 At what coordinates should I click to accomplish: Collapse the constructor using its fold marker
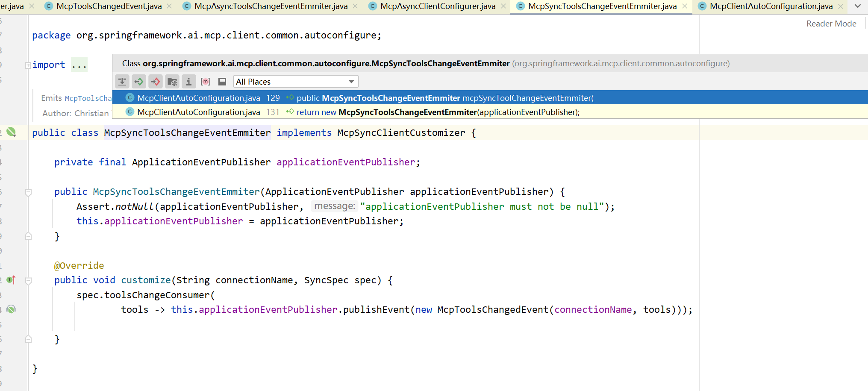[28, 192]
